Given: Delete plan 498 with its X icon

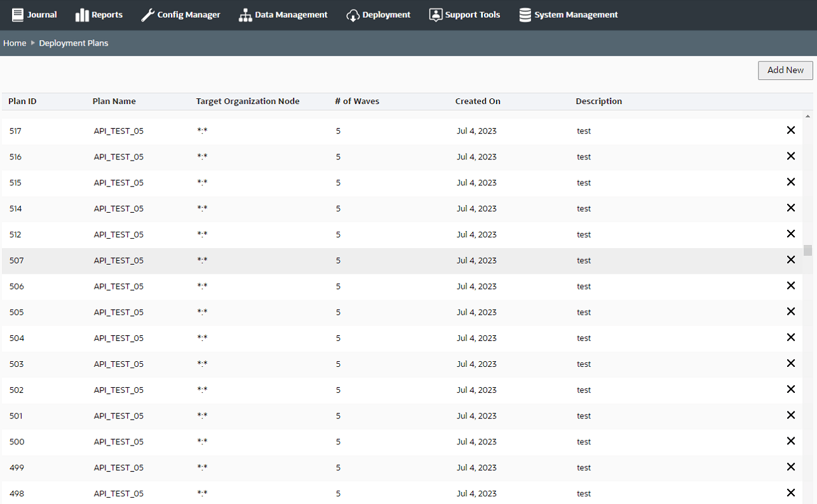Looking at the screenshot, I should click(x=791, y=493).
